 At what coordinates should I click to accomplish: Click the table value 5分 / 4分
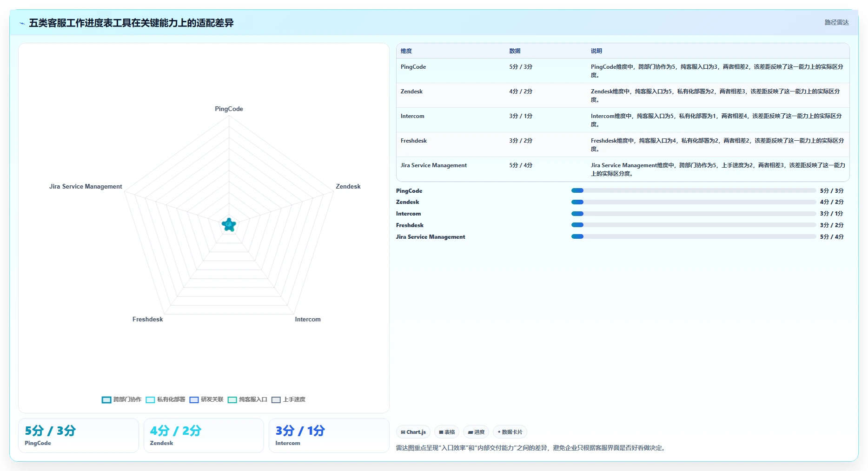point(521,165)
